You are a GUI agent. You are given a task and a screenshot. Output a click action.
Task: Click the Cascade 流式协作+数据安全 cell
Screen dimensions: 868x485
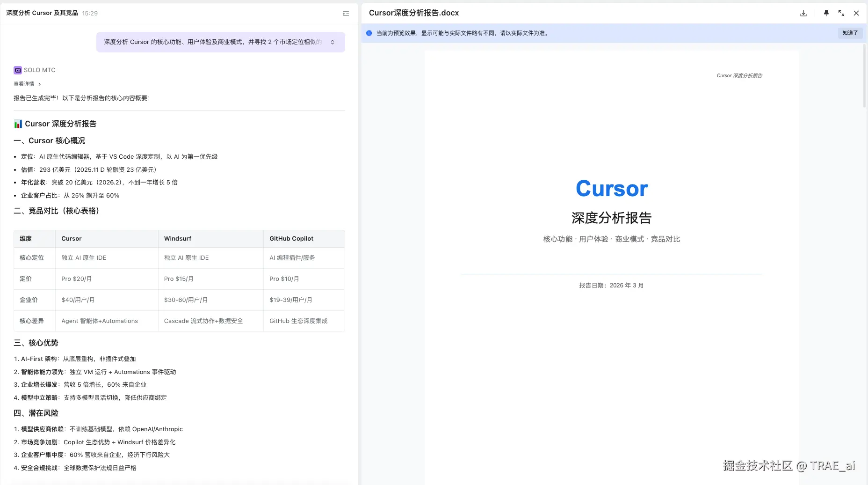coord(203,321)
